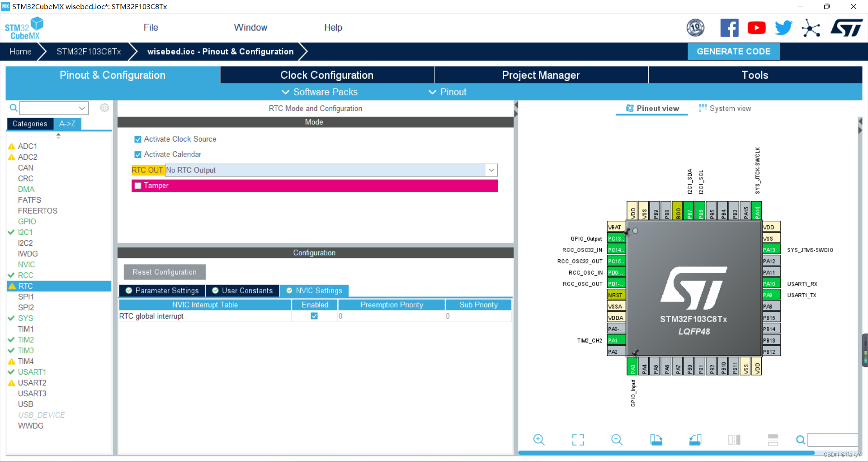Toggle Activate Clock Source checkbox
The width and height of the screenshot is (868, 462).
(138, 139)
